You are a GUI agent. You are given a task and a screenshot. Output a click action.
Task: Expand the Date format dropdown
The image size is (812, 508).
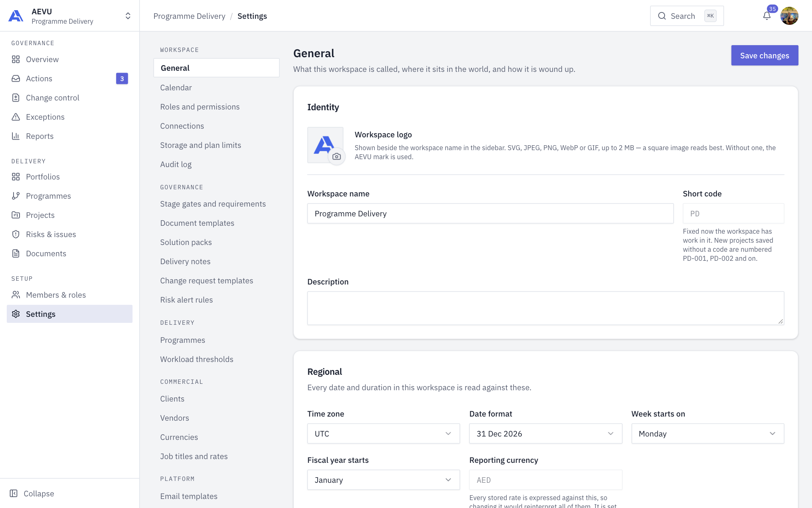click(545, 433)
